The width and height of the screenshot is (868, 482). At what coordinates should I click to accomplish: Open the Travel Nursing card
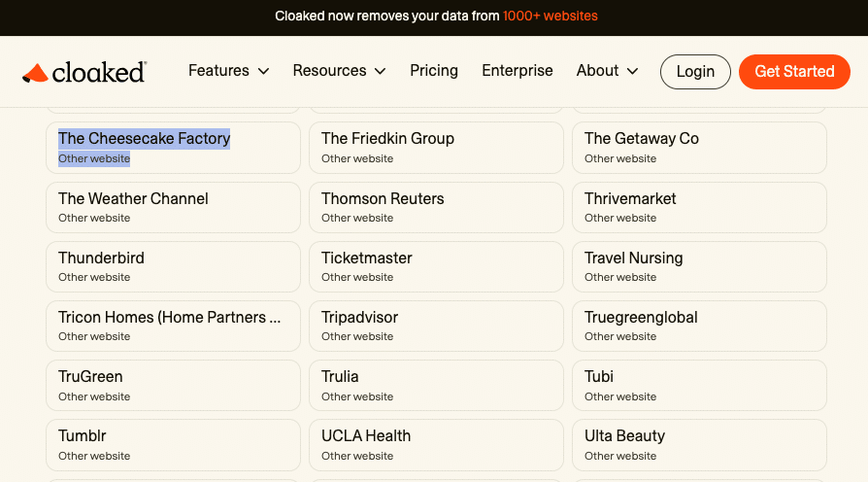point(699,267)
